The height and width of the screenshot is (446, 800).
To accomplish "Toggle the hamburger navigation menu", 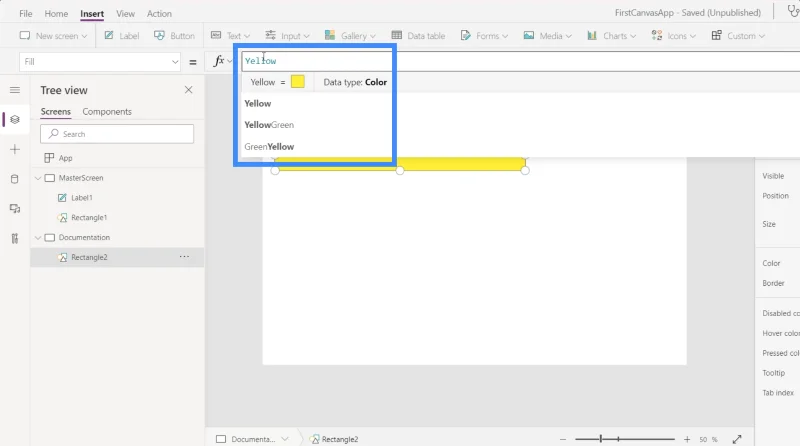I will (x=15, y=90).
